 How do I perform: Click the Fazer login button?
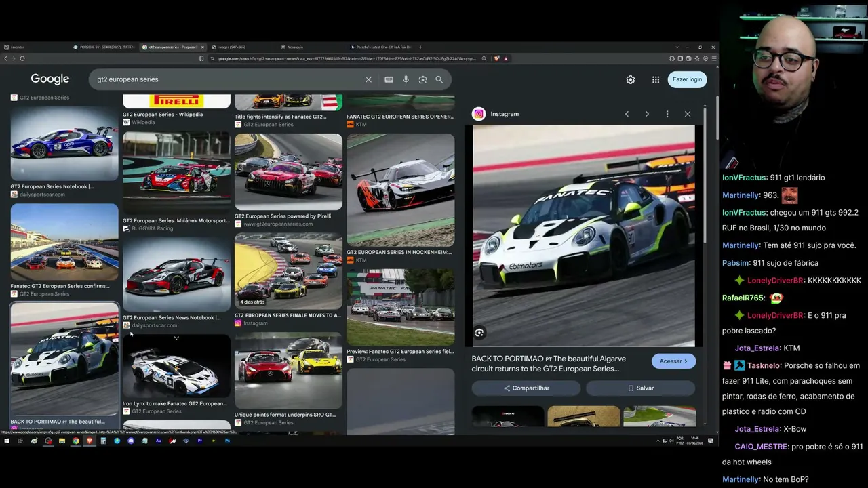point(687,79)
